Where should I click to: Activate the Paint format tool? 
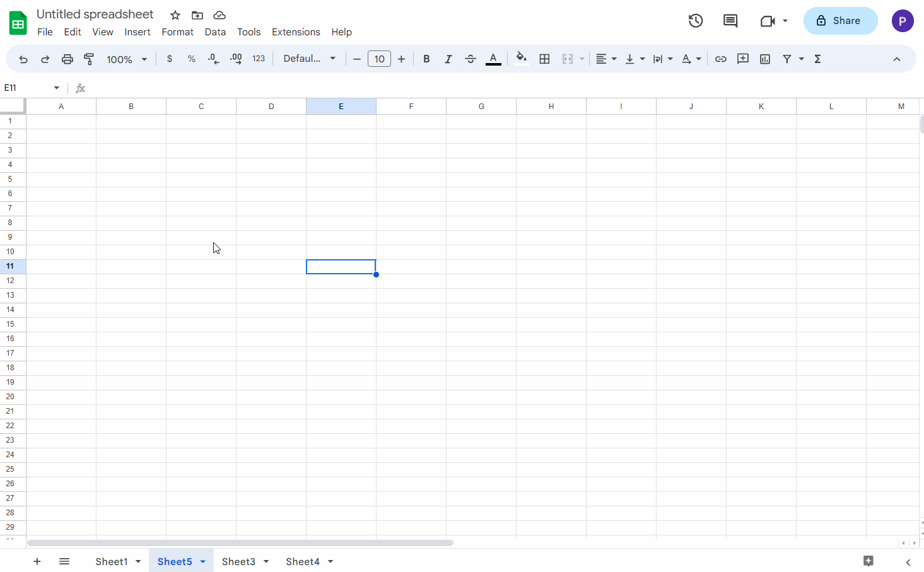[89, 59]
